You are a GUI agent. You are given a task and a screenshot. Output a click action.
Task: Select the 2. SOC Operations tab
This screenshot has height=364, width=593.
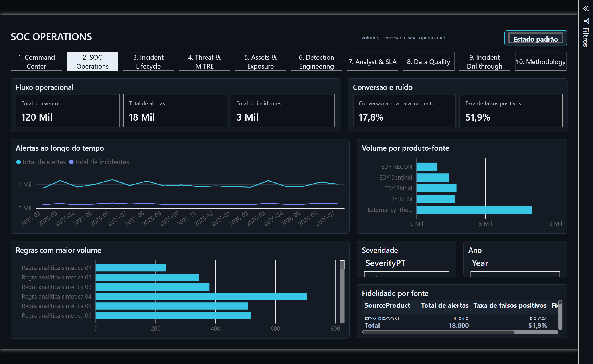tap(92, 62)
